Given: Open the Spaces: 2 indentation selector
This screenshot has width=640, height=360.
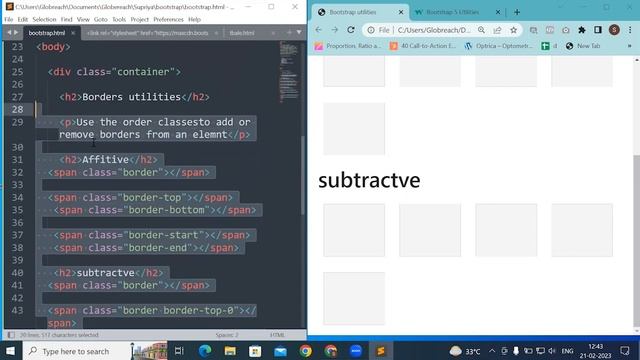Looking at the screenshot, I should [x=227, y=335].
